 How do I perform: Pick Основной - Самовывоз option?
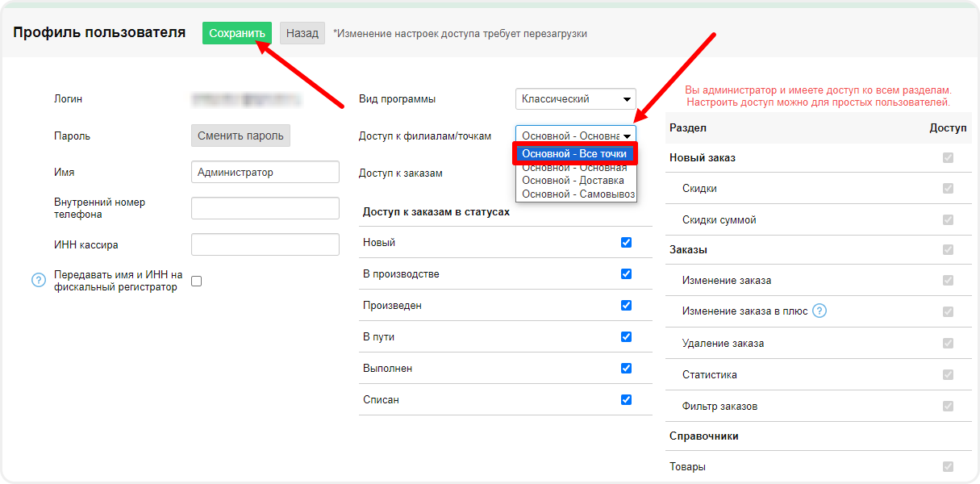pos(578,194)
